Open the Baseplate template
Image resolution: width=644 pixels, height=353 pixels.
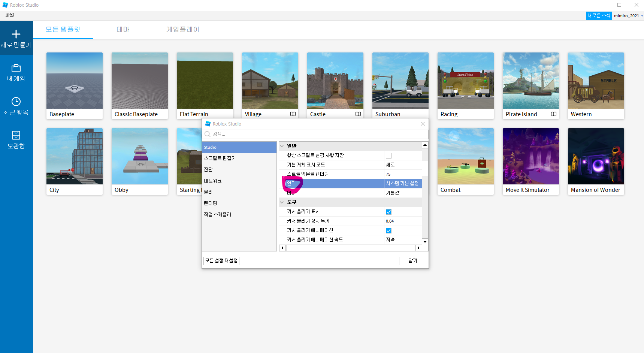pos(75,86)
